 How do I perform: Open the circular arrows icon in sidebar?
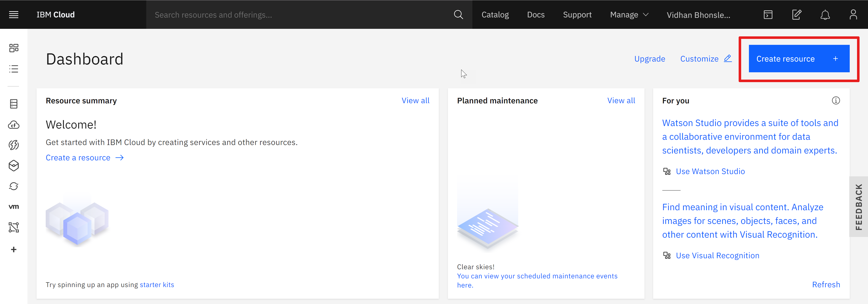click(x=14, y=186)
